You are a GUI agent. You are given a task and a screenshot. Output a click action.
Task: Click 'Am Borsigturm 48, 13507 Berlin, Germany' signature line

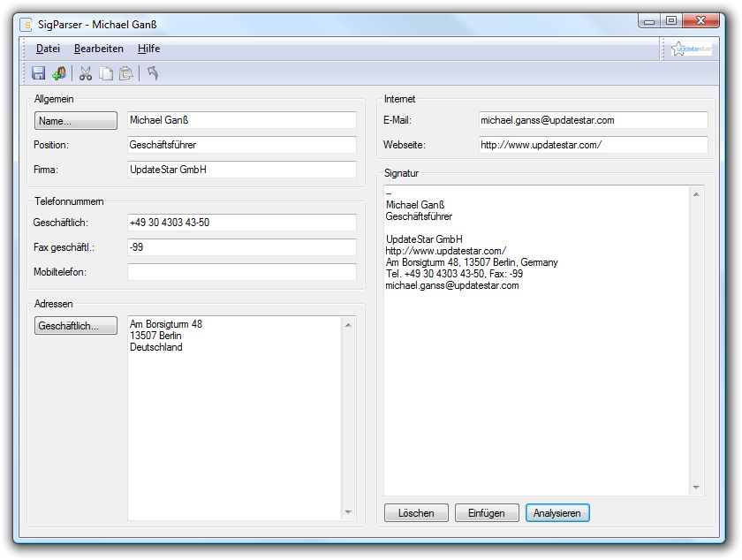coord(472,262)
